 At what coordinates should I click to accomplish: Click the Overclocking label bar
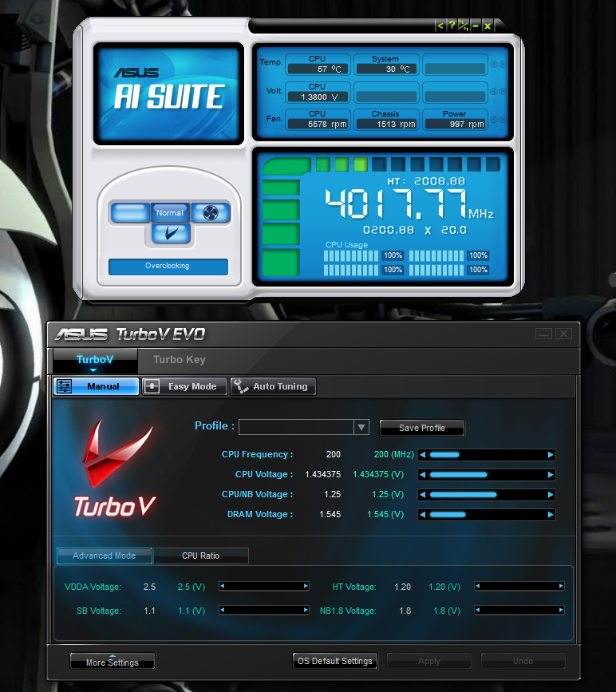168,266
